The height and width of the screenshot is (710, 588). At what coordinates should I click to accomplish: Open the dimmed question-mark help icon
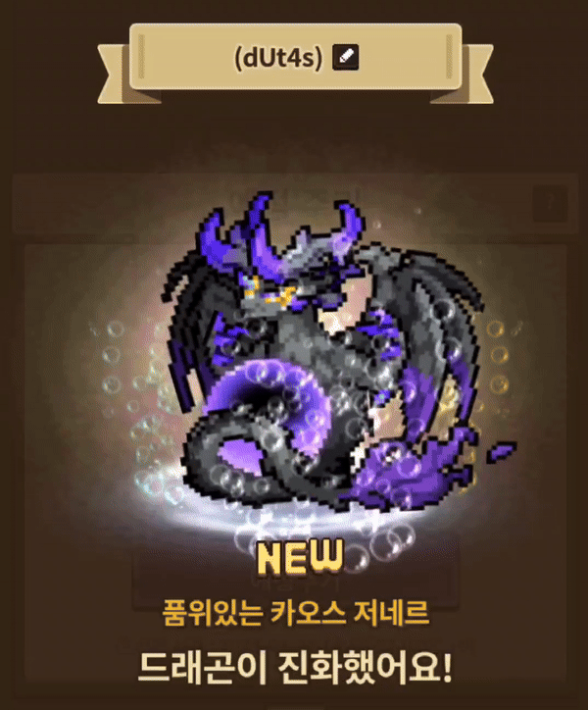pyautogui.click(x=550, y=204)
